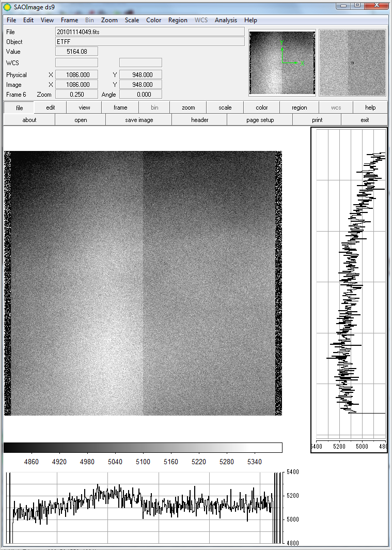Open the Scale menu
Screen dimensions: 392x550
coord(132,20)
